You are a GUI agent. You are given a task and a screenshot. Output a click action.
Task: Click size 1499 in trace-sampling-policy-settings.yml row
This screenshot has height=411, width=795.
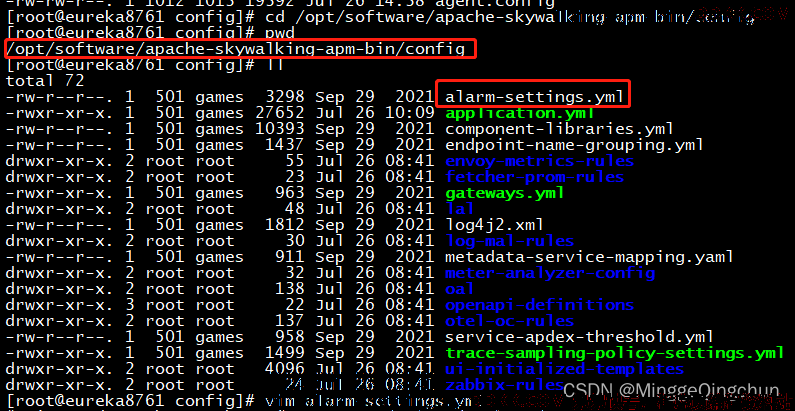pos(284,353)
